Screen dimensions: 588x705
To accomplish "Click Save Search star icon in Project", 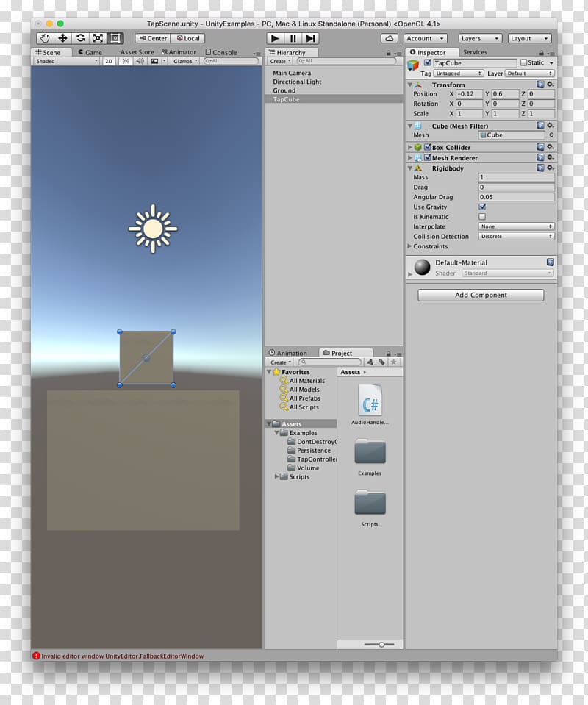I will (x=394, y=362).
